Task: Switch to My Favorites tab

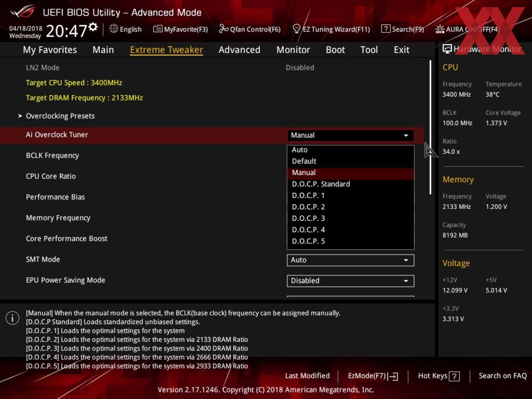Action: [50, 50]
